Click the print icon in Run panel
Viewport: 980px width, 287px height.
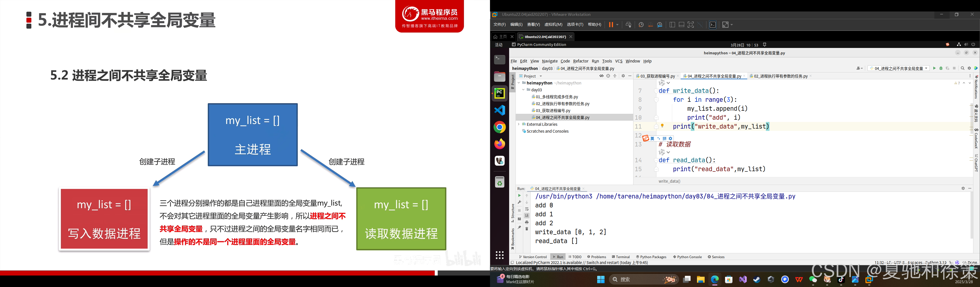pos(526,222)
